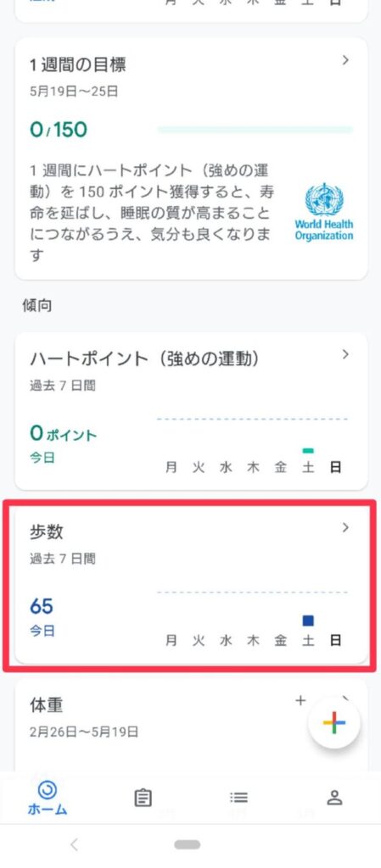Expand ハートポイント card with its chevron

[345, 354]
